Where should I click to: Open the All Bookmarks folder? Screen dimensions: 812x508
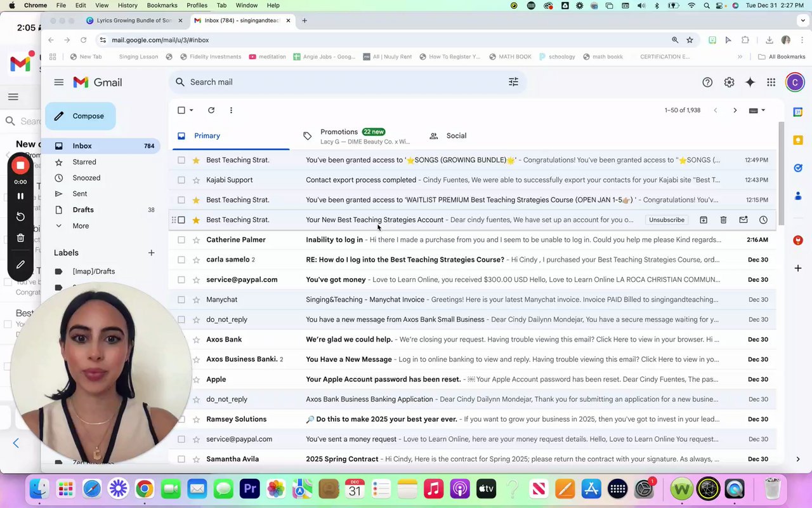click(782, 57)
